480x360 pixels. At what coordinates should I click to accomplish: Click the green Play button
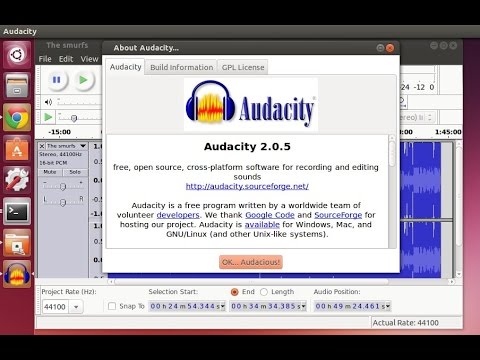[x=83, y=80]
